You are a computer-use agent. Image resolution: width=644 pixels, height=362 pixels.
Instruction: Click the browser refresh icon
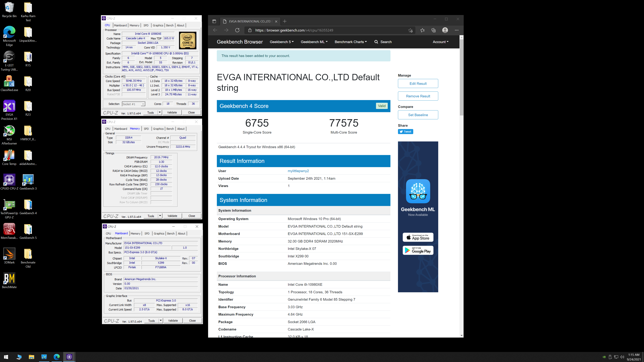pyautogui.click(x=237, y=30)
